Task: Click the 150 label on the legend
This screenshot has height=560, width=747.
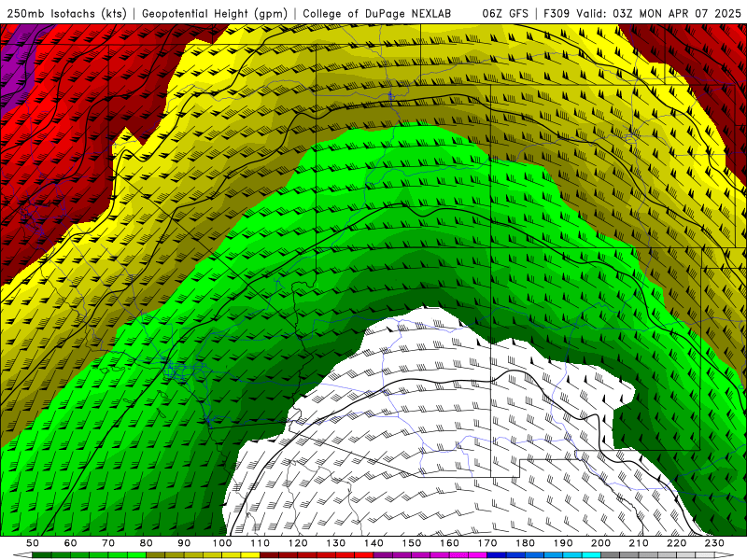Action: click(x=411, y=543)
